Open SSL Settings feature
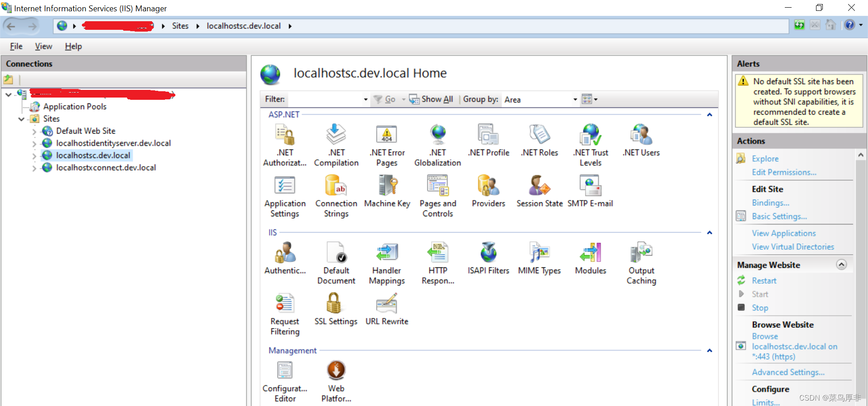This screenshot has width=868, height=406. coord(336,309)
